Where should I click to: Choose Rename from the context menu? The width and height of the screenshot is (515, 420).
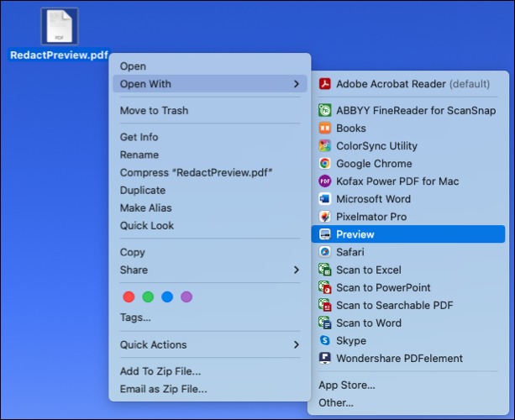tap(209, 155)
